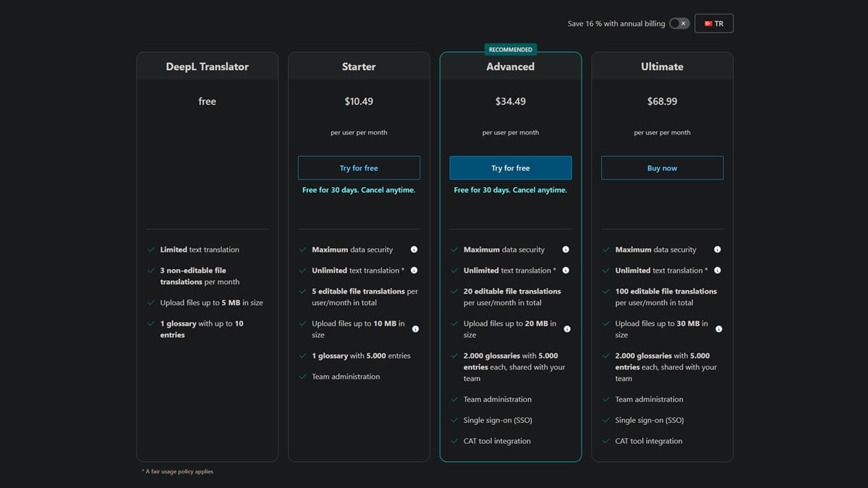The height and width of the screenshot is (488, 868).
Task: Click Try for free under Starter plan
Action: (359, 168)
